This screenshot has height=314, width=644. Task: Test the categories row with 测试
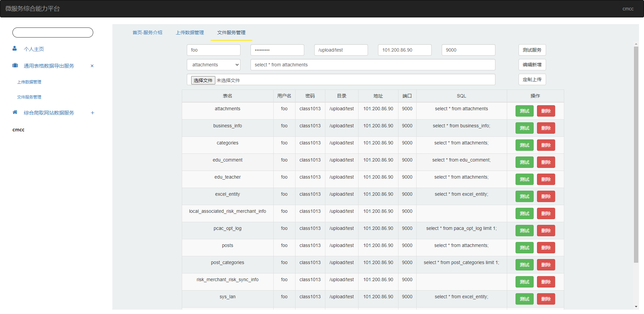[x=525, y=145]
